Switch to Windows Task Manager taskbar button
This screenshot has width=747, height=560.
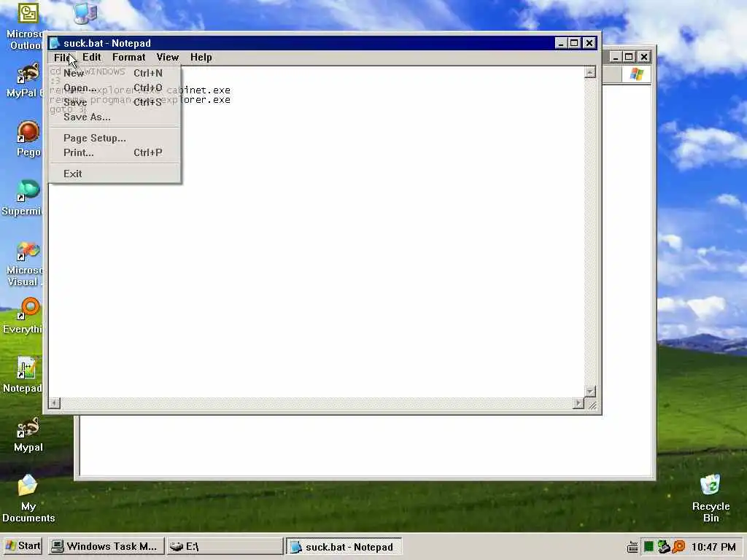[106, 546]
